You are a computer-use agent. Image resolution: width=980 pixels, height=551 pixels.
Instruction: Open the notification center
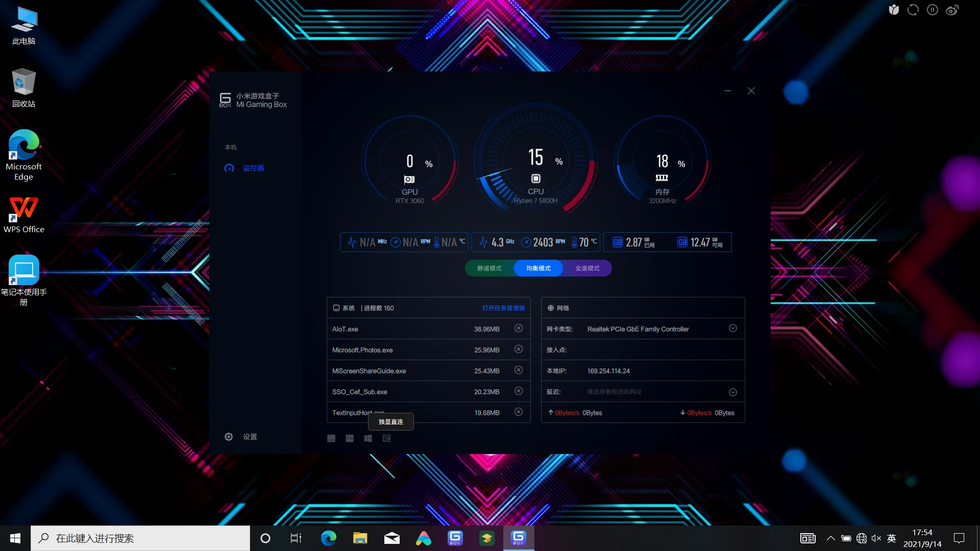[959, 538]
